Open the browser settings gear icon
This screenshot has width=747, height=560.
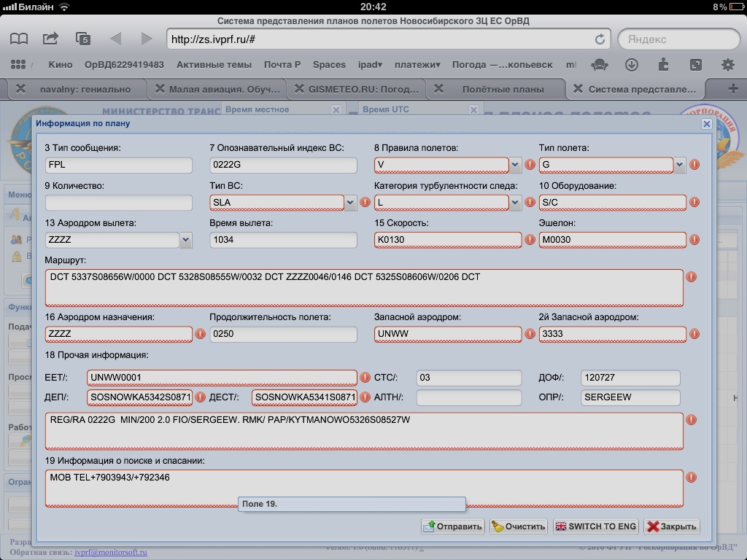(x=727, y=64)
